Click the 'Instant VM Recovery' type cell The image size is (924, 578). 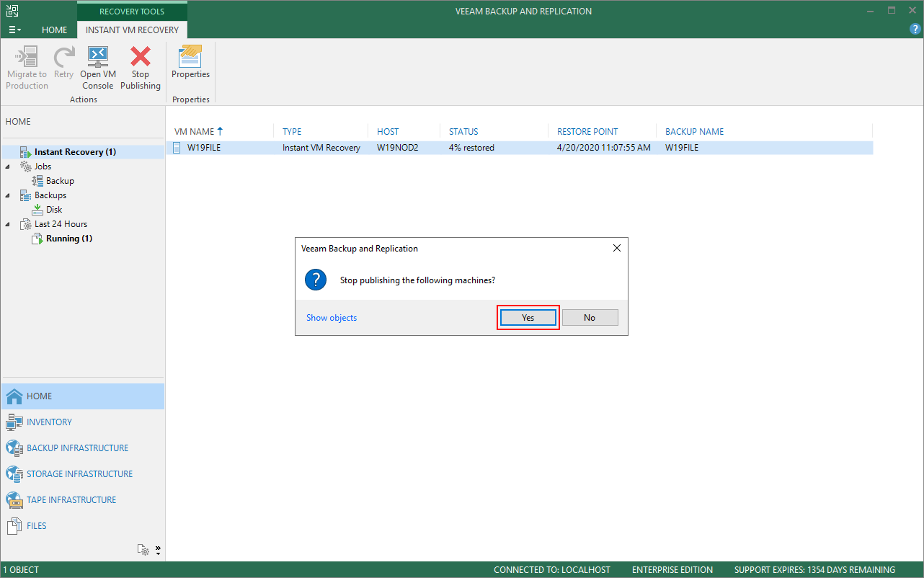point(321,148)
